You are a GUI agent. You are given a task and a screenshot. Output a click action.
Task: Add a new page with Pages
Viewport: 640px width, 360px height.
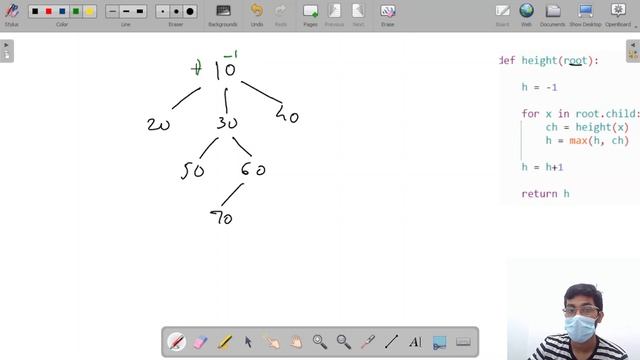tap(310, 15)
